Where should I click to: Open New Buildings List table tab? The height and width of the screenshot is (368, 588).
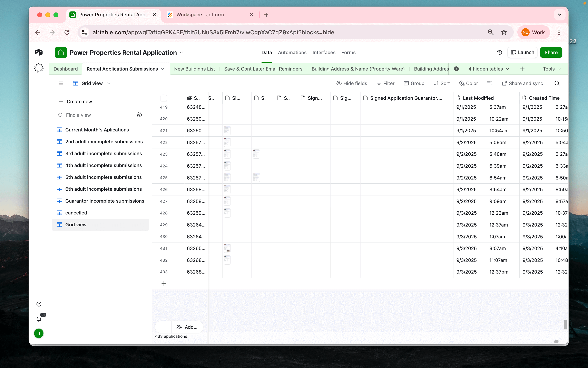pyautogui.click(x=194, y=69)
